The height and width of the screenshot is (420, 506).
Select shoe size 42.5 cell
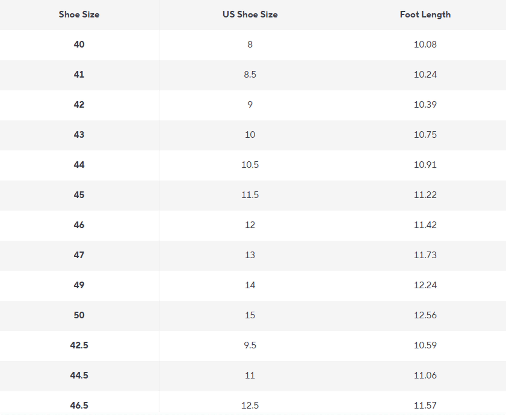click(79, 345)
